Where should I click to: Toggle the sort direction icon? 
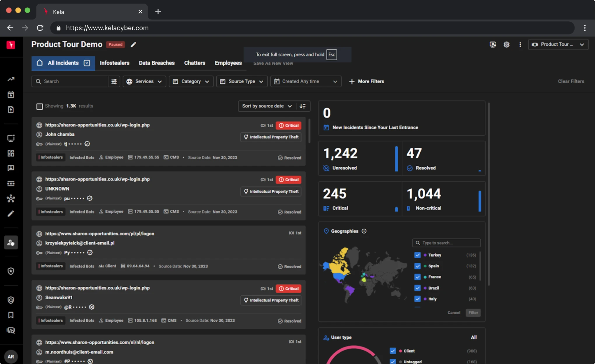303,106
